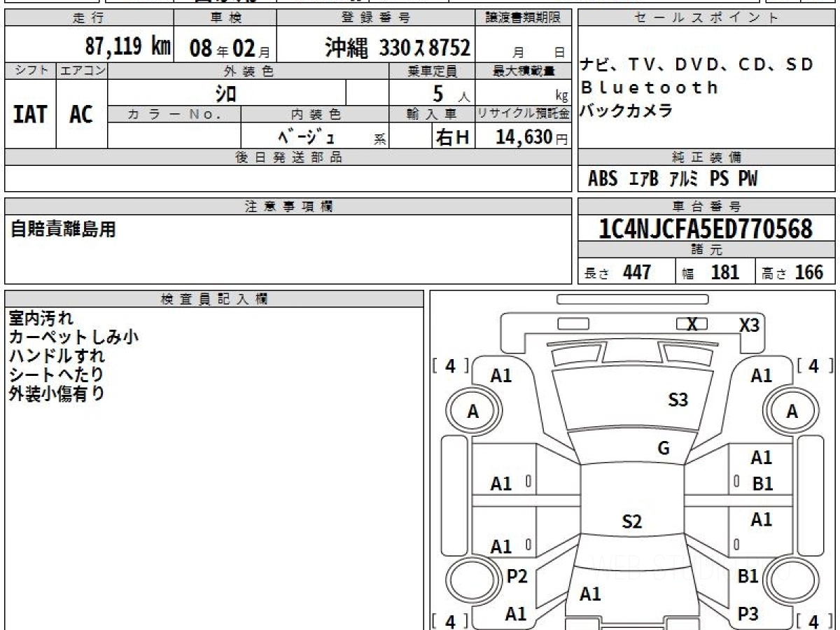The width and height of the screenshot is (840, 630).
Task: Click the 注意事項欄 header
Action: pos(288,206)
